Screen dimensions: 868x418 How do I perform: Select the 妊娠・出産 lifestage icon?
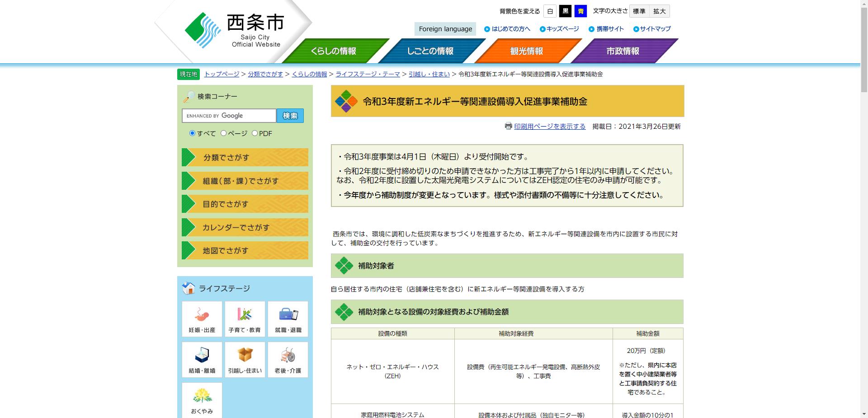pyautogui.click(x=202, y=319)
